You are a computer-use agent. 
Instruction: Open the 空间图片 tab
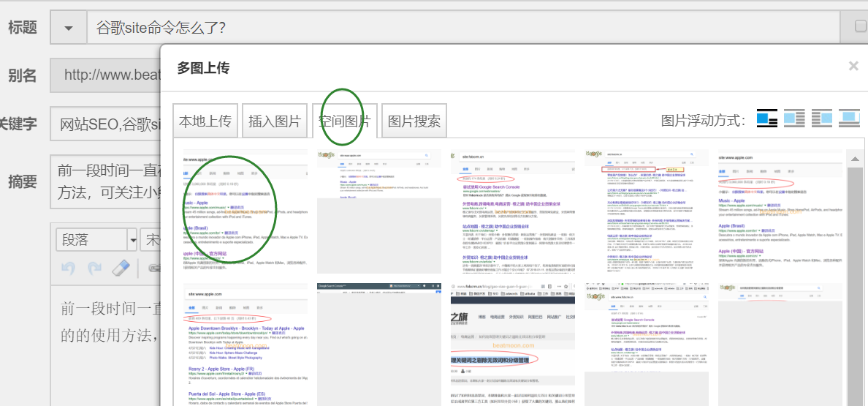(344, 121)
